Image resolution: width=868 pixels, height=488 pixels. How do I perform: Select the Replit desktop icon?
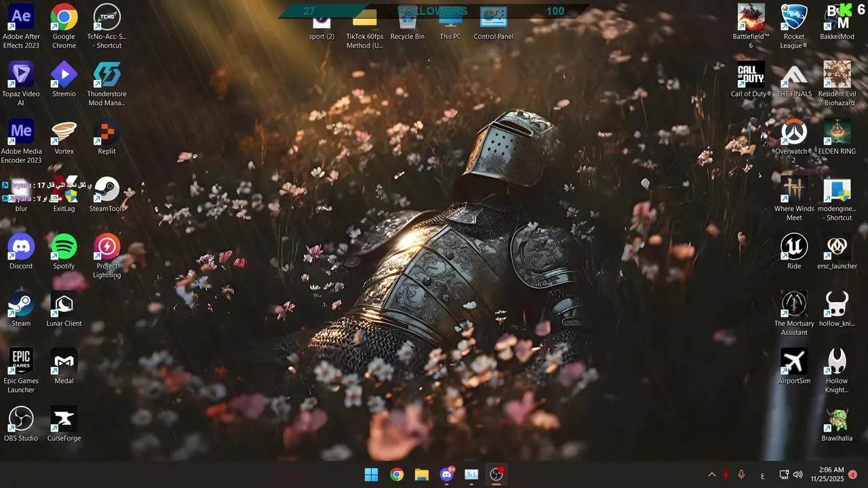tap(106, 138)
